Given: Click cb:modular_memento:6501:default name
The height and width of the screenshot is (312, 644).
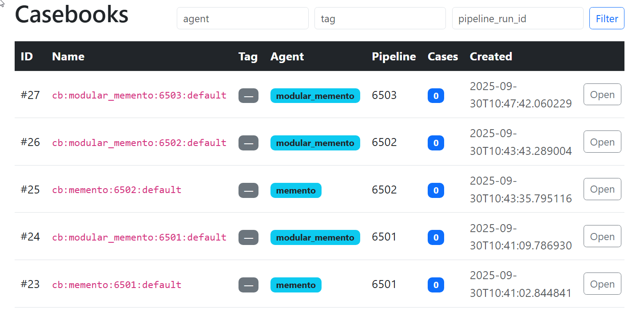Looking at the screenshot, I should 139,237.
